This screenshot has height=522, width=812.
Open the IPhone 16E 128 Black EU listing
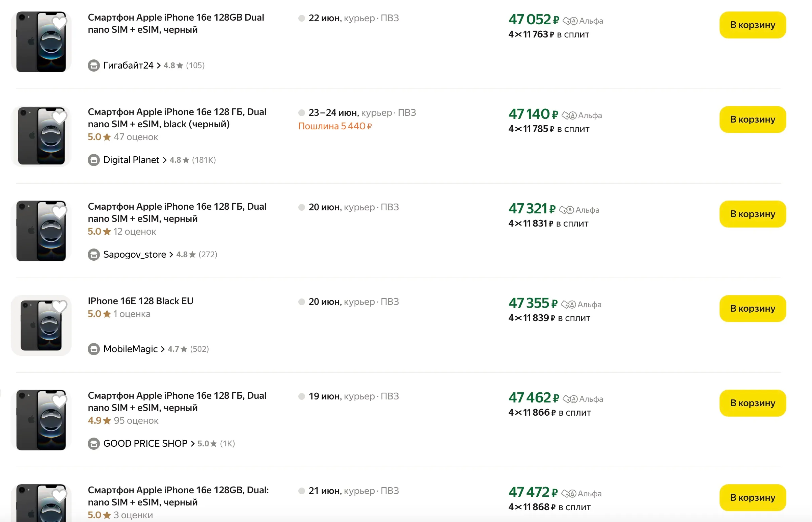[140, 301]
